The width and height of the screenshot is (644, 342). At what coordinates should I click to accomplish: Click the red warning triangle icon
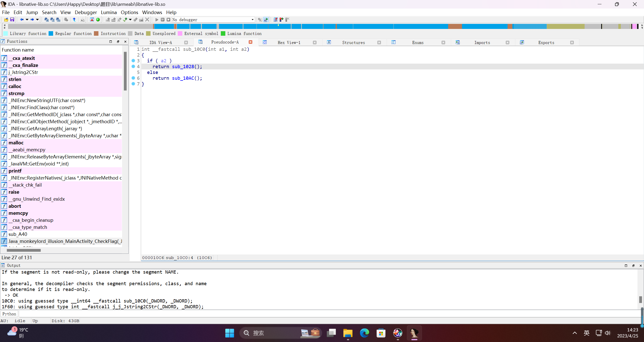click(92, 20)
